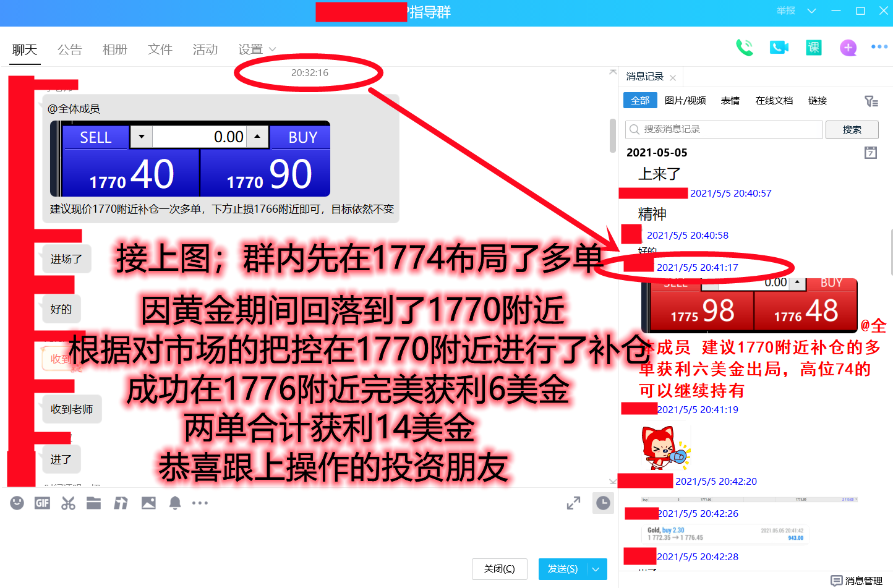Click the 搜索 search button
893x588 pixels.
coord(852,129)
